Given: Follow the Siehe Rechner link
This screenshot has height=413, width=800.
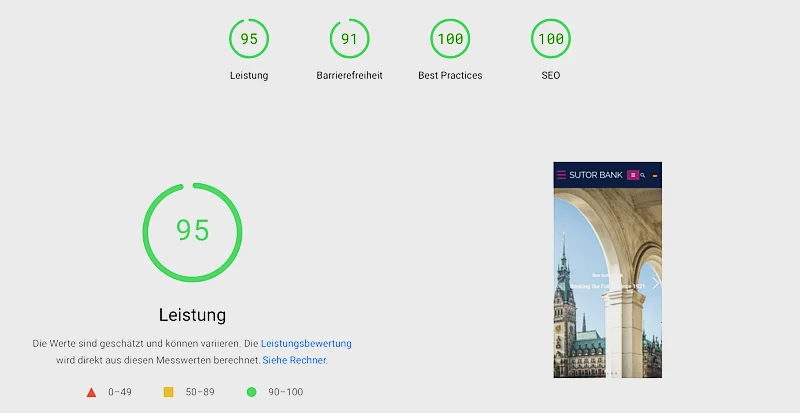Looking at the screenshot, I should (x=294, y=360).
